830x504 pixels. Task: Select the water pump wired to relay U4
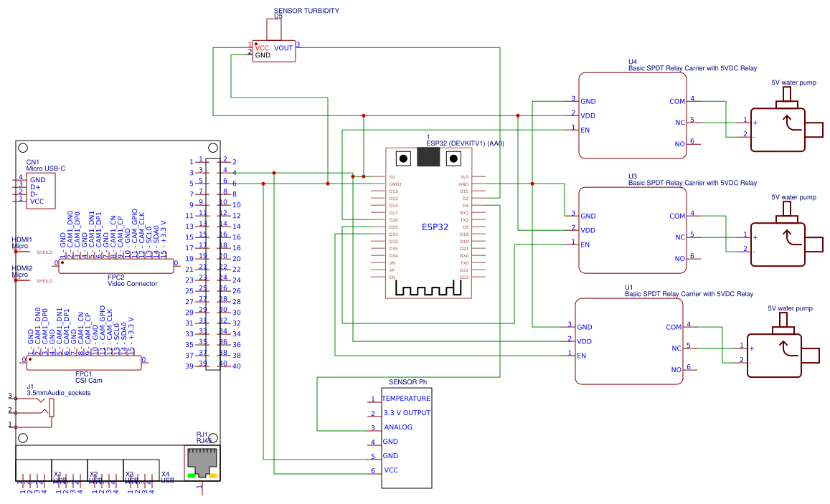click(x=786, y=121)
